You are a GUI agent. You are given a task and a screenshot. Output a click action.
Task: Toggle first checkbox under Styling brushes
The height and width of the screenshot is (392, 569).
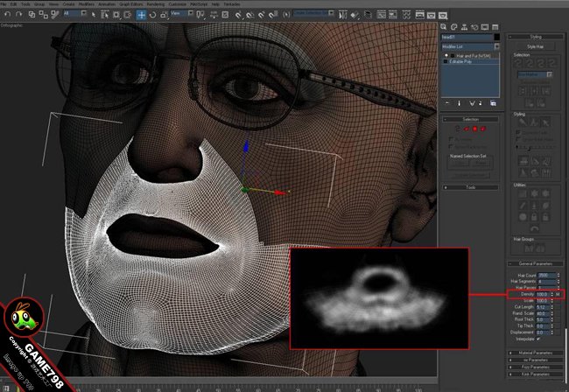pyautogui.click(x=518, y=132)
